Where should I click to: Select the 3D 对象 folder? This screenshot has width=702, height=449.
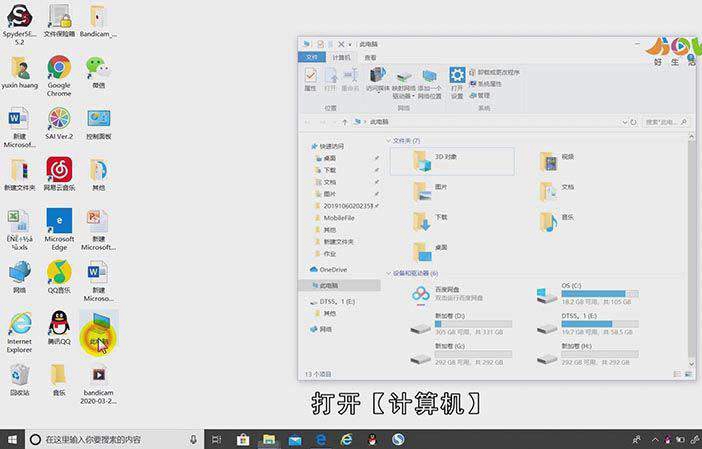452,161
